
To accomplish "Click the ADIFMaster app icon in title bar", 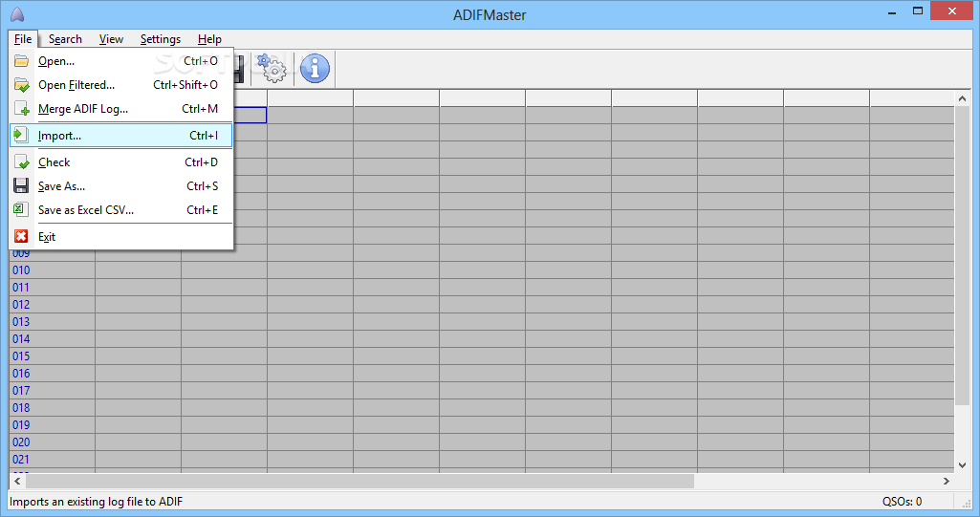I will (17, 14).
